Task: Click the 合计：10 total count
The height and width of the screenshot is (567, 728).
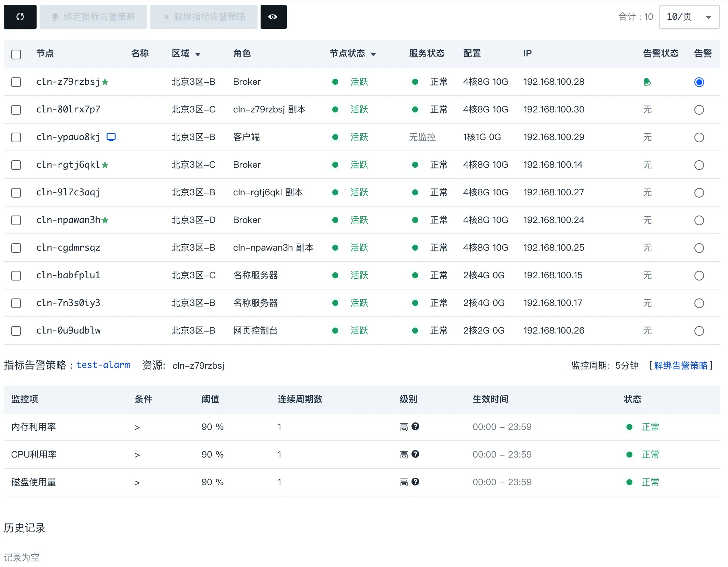Action: tap(635, 17)
